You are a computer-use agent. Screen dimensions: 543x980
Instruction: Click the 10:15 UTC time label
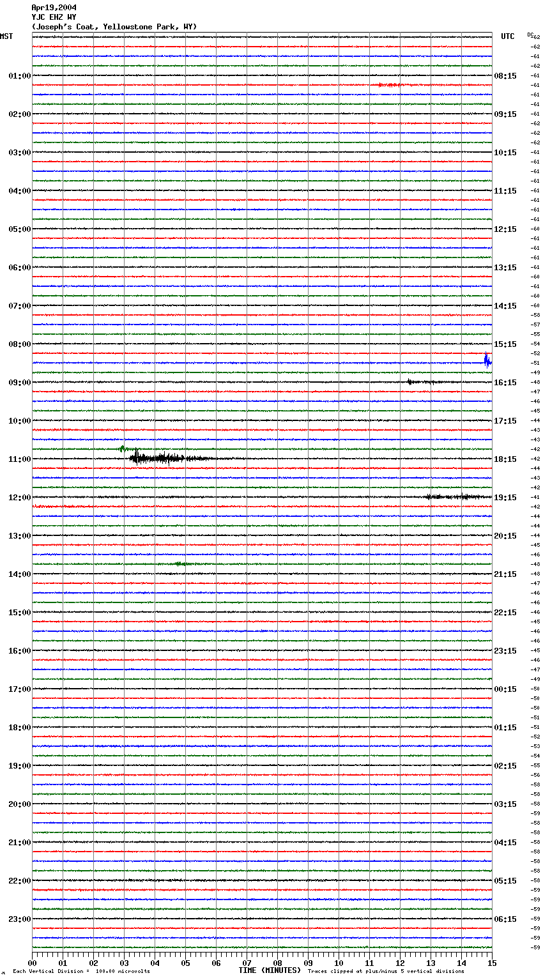pyautogui.click(x=505, y=153)
